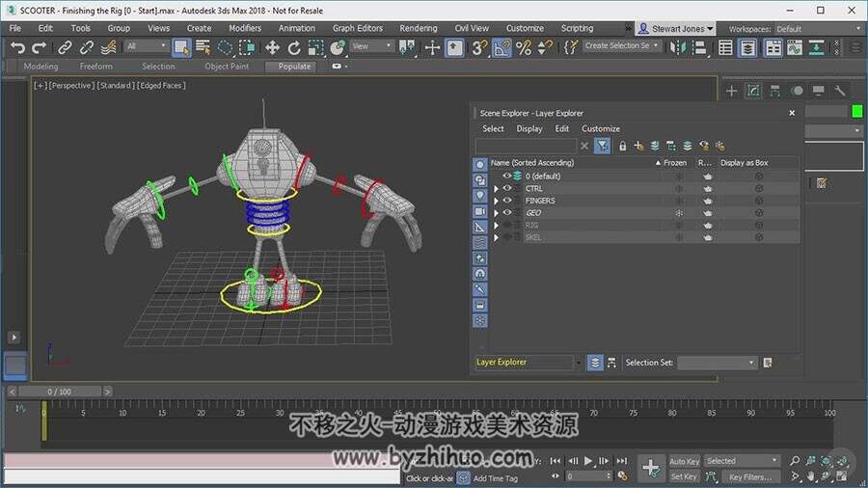Toggle Window/Crossing selection mode
Viewport: 868px width, 488px height.
246,48
